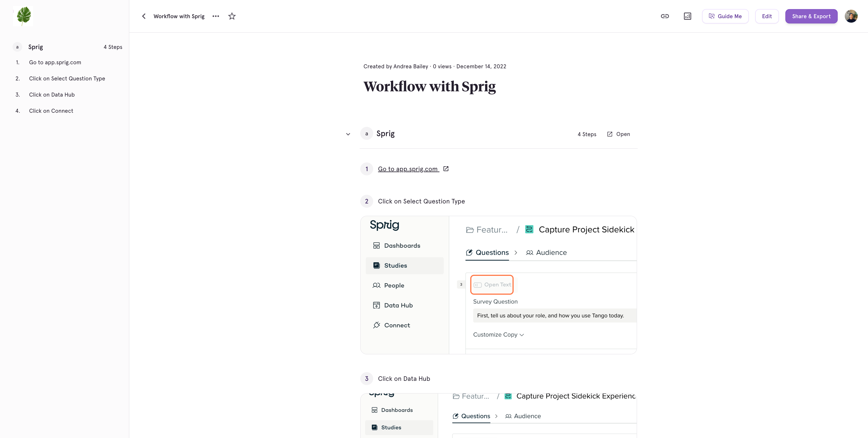Viewport: 868px width, 438px height.
Task: Click the Open external icon in Sprig section
Action: (x=610, y=134)
